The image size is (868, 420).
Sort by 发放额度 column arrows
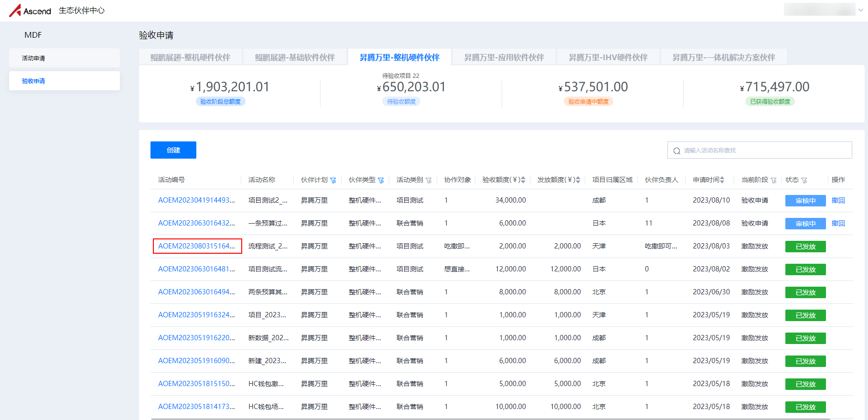[x=578, y=180]
